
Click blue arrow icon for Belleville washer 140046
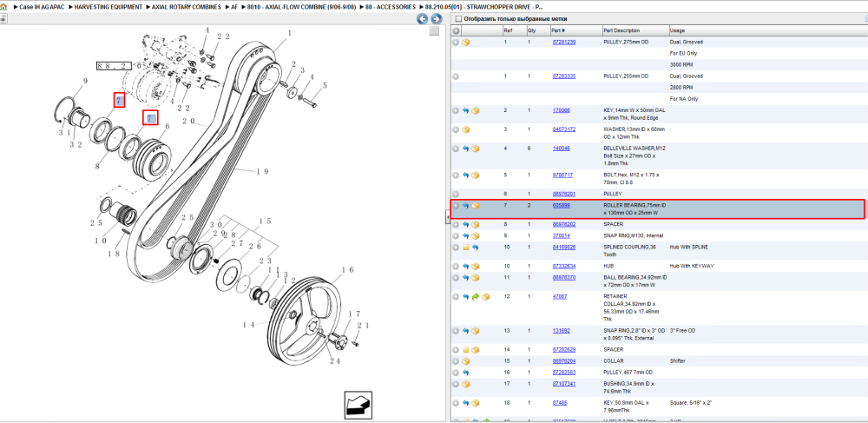coord(466,149)
